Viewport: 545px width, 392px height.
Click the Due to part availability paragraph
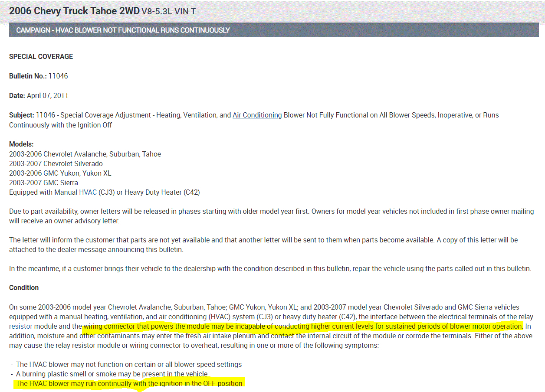[272, 216]
